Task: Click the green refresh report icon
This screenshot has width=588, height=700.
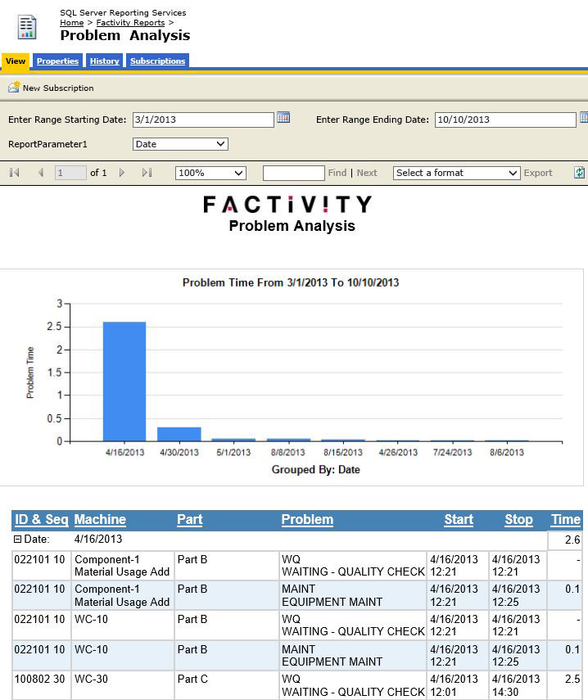Action: click(579, 173)
